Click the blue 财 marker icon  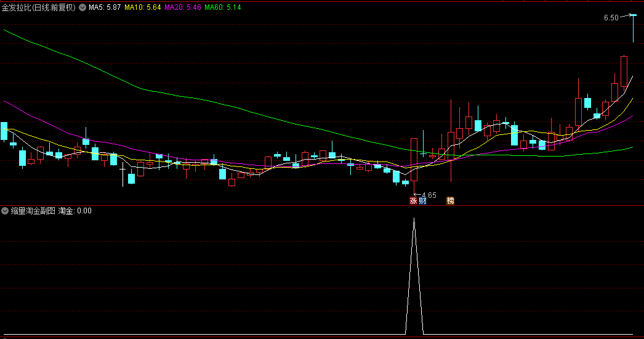point(422,201)
